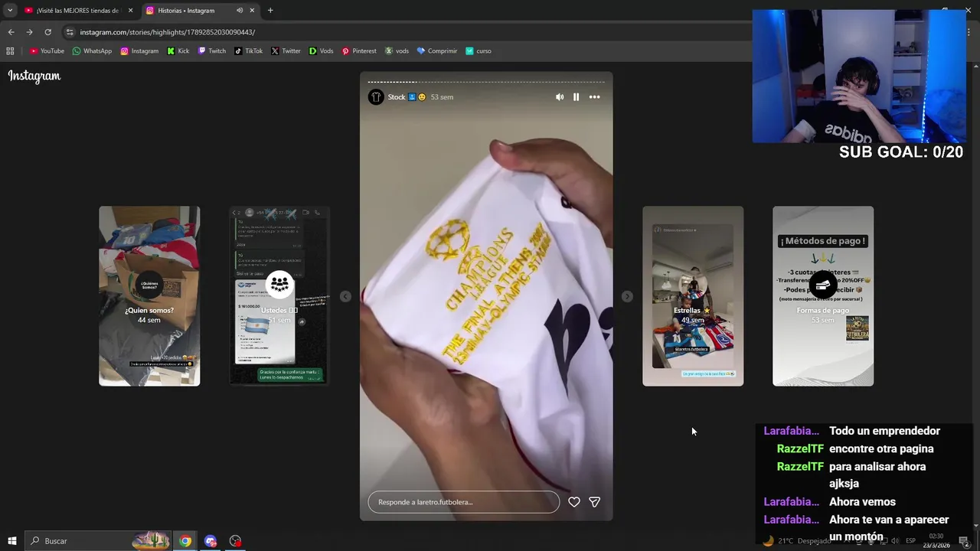The image size is (980, 551).
Task: Open the YouTube bookmark
Action: click(x=47, y=51)
